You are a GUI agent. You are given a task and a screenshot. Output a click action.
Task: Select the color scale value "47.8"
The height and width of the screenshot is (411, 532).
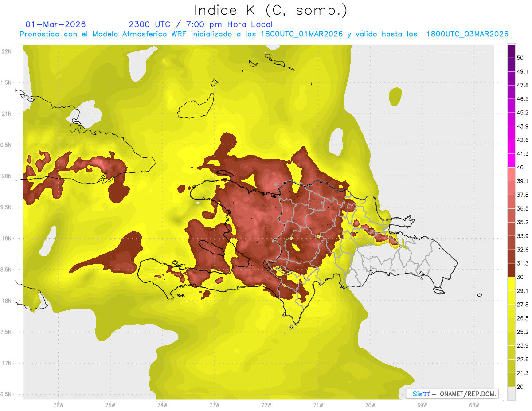tap(523, 85)
